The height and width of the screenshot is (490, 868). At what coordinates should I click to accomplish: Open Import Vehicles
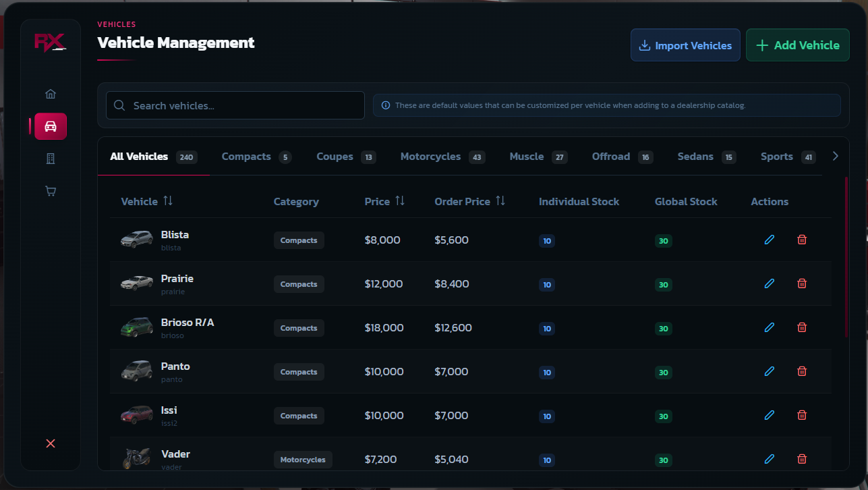[x=685, y=45]
